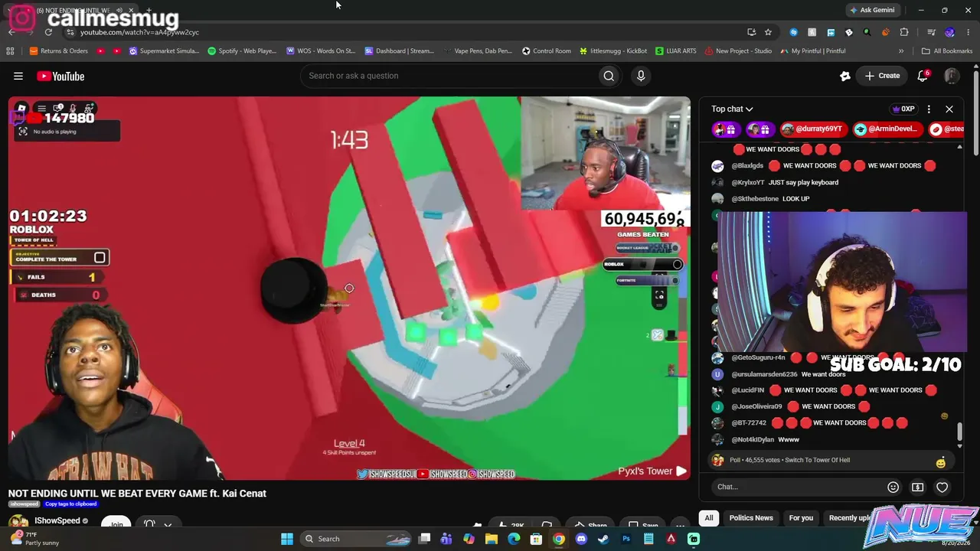980x551 pixels.
Task: Open Microsoft Store from the taskbar
Action: click(x=536, y=539)
